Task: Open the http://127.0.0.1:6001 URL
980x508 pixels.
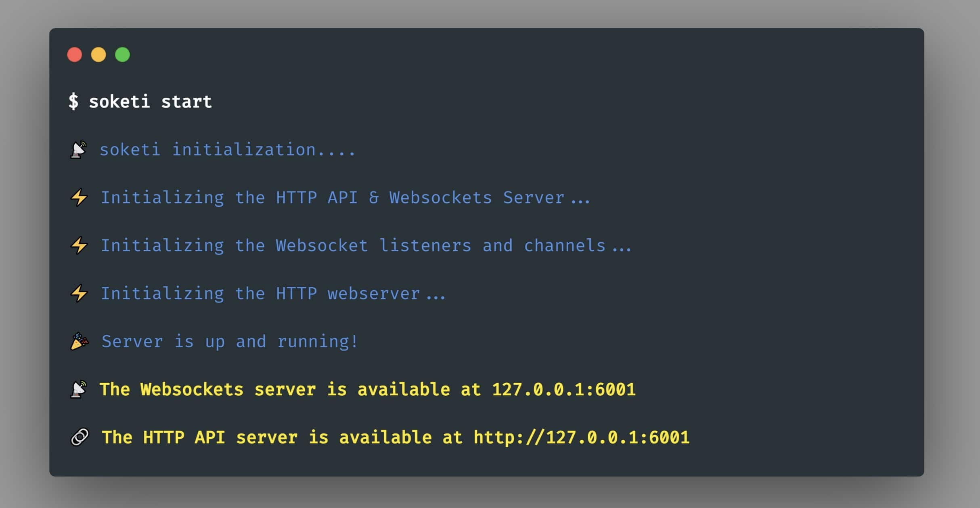Action: coord(582,437)
